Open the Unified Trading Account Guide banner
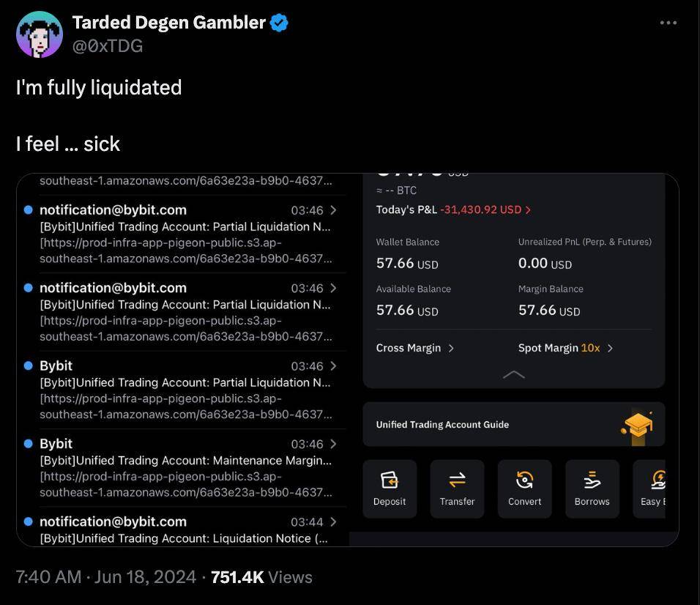This screenshot has width=700, height=605. tap(514, 425)
